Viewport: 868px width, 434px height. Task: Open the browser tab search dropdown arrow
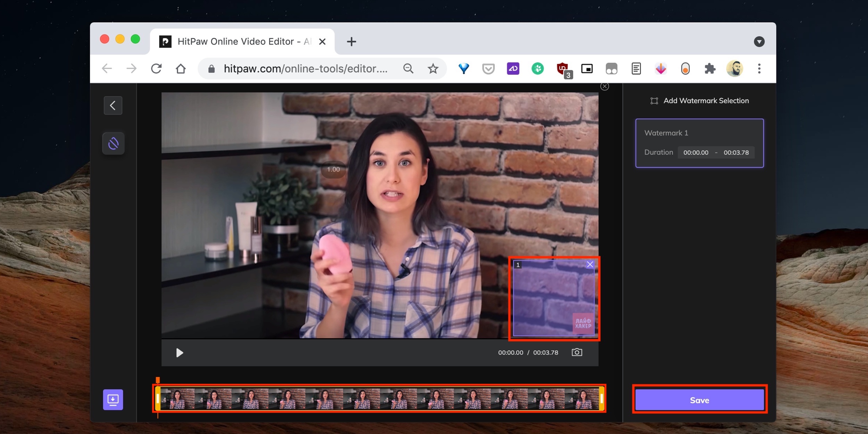759,42
